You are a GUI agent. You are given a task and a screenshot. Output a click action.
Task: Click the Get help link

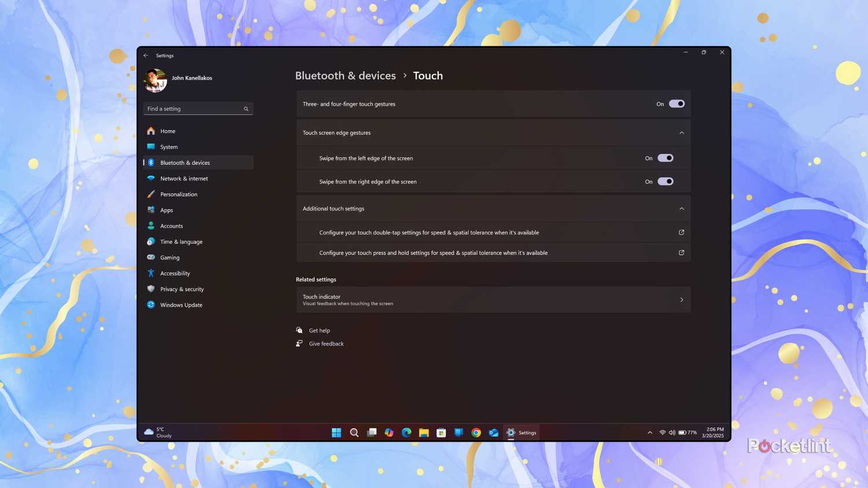(x=319, y=331)
